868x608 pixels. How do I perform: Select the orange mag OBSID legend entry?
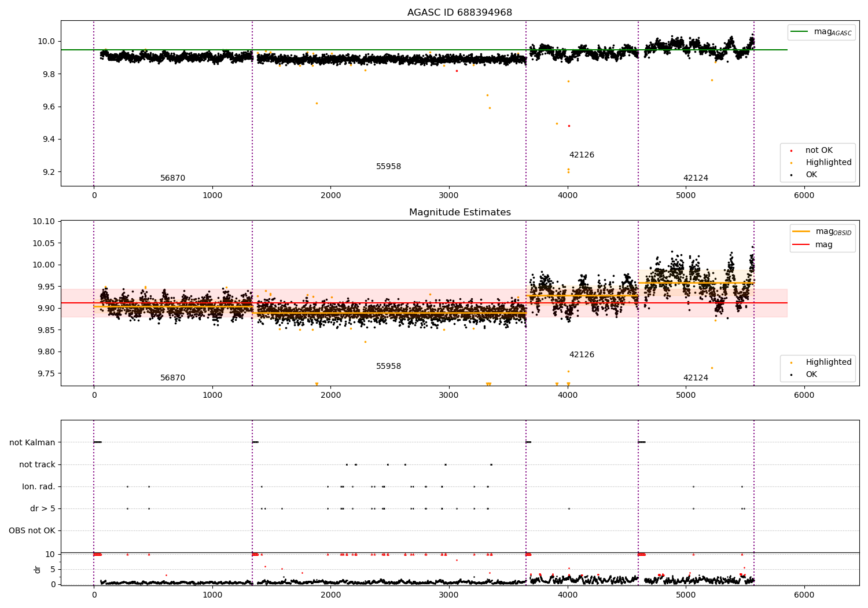tap(822, 232)
